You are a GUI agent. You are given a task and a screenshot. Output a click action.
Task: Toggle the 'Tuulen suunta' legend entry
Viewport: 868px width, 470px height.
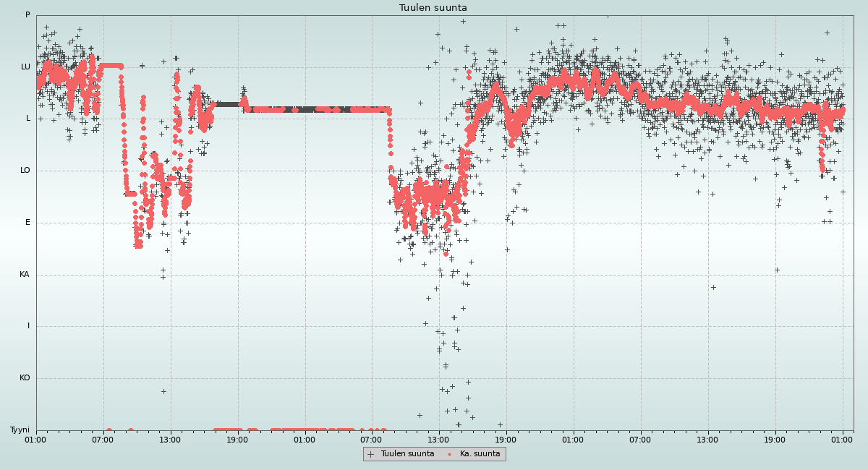point(407,454)
